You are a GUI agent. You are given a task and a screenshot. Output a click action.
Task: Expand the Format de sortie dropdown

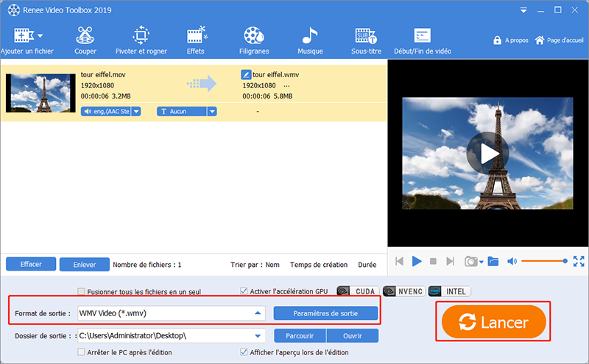click(258, 313)
